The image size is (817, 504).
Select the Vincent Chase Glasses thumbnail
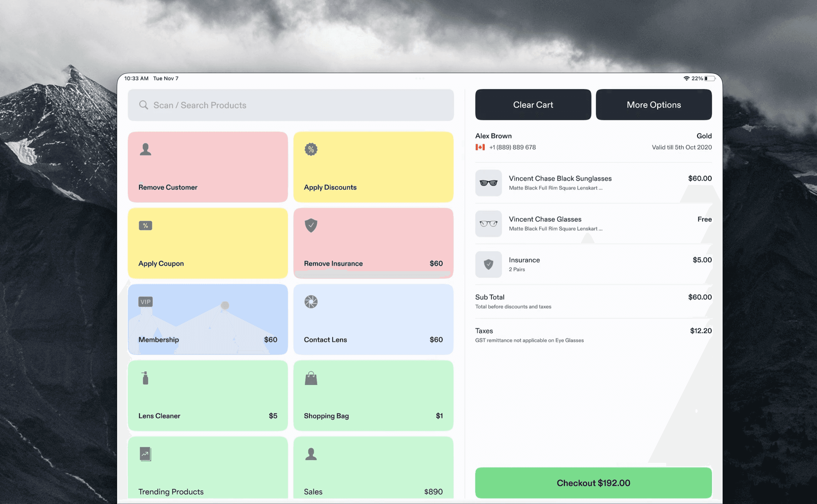tap(488, 224)
